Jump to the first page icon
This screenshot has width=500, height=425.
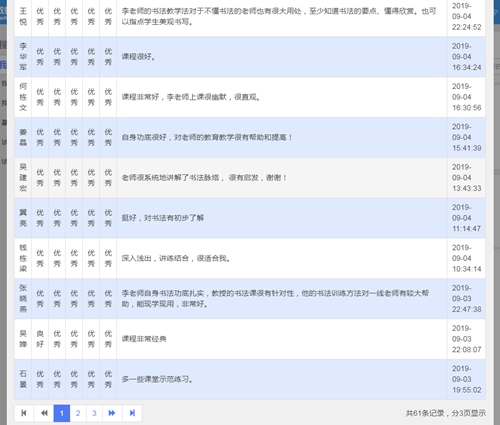point(24,413)
